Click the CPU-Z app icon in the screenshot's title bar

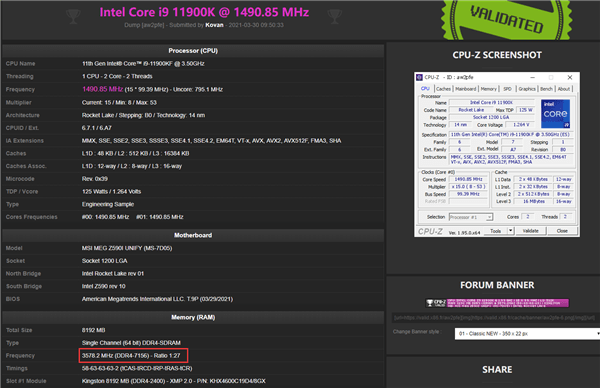(x=419, y=77)
